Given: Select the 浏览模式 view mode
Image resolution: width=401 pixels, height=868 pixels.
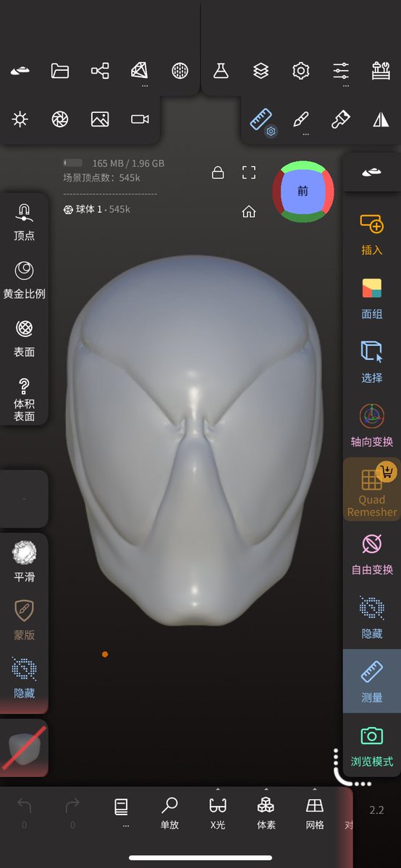Looking at the screenshot, I should click(x=371, y=745).
